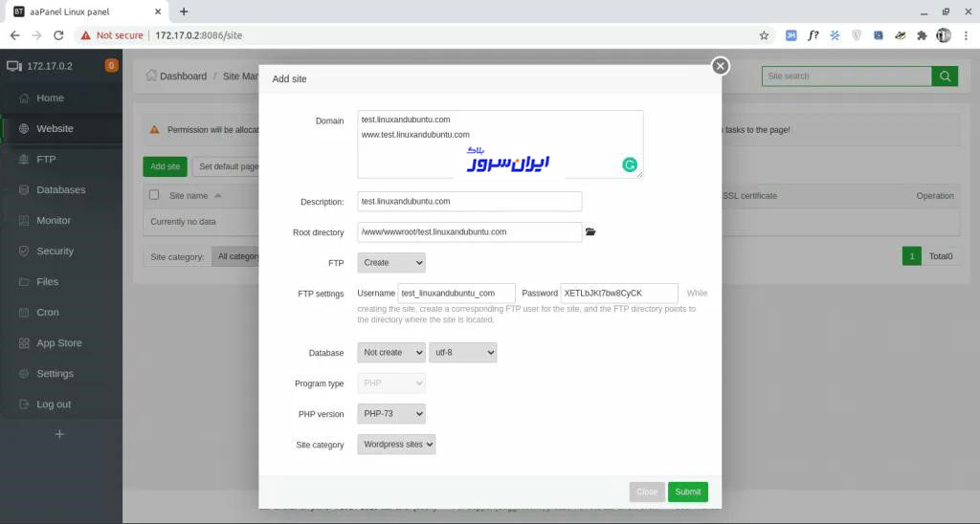Click the orange notification badge showing 0
980x524 pixels.
pyautogui.click(x=111, y=65)
